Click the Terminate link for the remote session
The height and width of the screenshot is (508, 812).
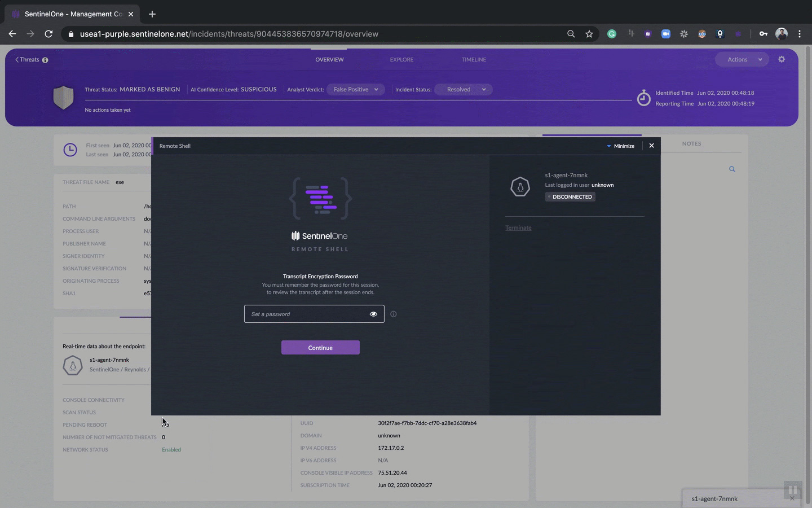pyautogui.click(x=518, y=227)
